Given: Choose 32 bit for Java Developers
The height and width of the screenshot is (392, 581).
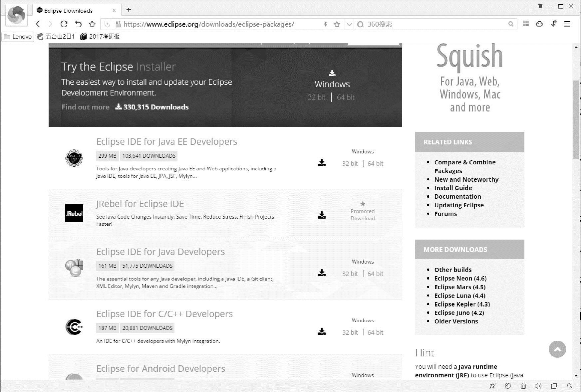Looking at the screenshot, I should [350, 274].
